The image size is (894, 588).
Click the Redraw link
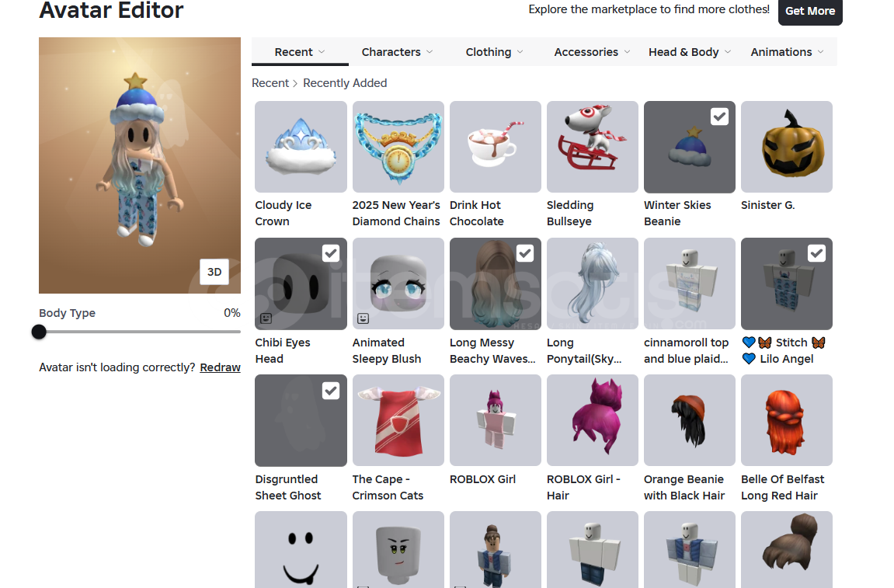[x=220, y=367]
